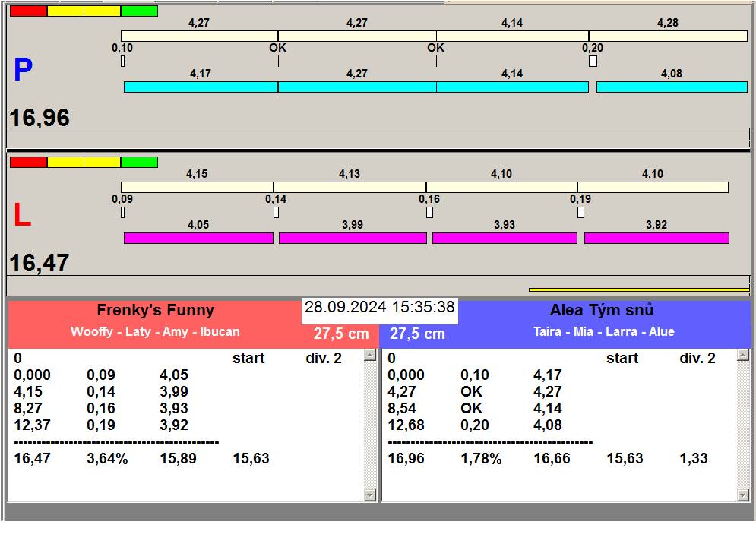Click the date and time field 28.09.2024
Image resolution: width=756 pixels, height=544 pixels.
379,308
